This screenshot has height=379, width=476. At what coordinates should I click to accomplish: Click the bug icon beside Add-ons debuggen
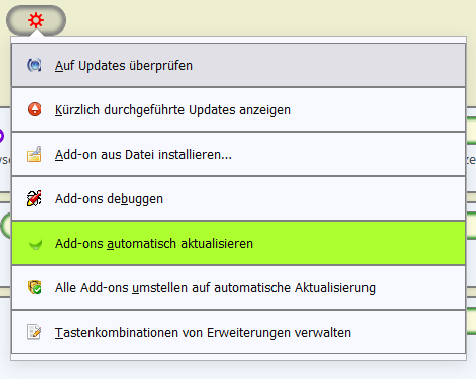point(34,198)
